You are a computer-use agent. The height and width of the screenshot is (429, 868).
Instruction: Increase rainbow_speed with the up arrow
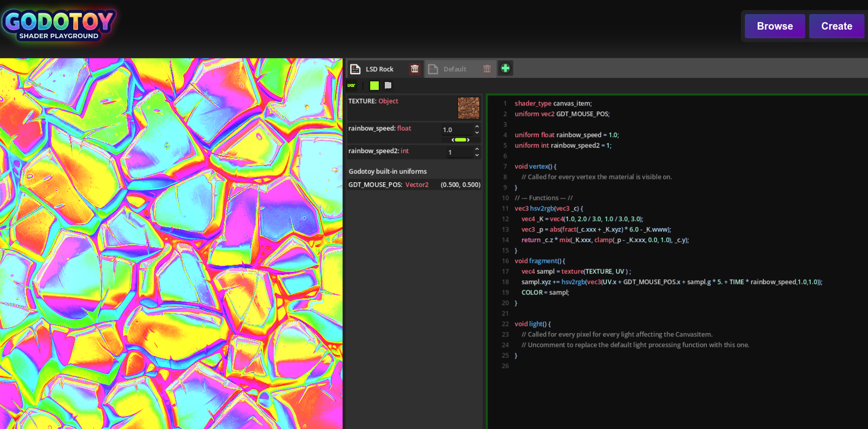coord(477,127)
